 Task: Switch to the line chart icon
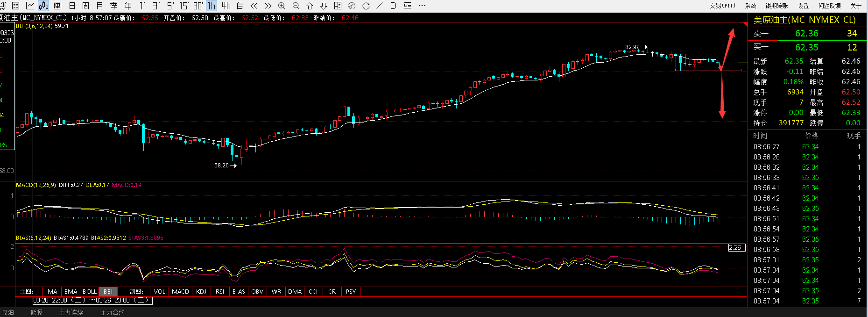tap(30, 6)
